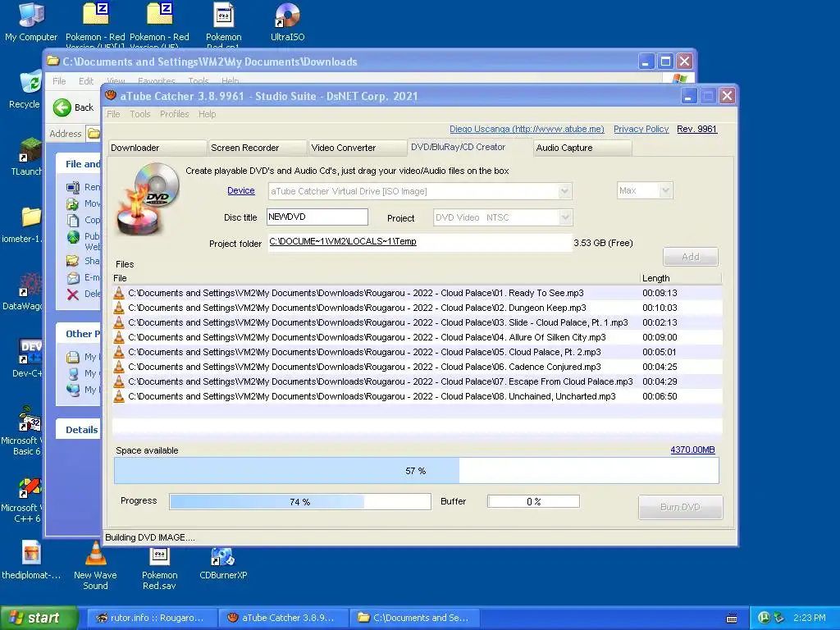The image size is (840, 630).
Task: Click the Burn DVD button
Action: coord(680,507)
